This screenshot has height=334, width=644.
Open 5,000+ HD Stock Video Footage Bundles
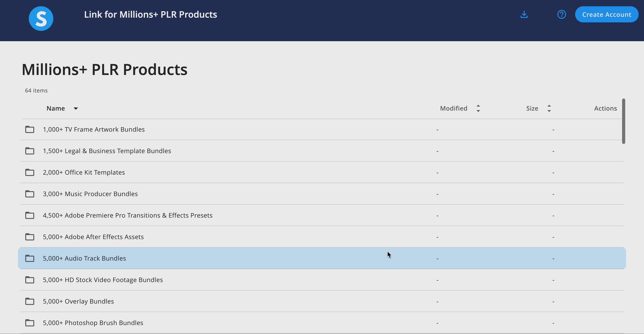click(x=103, y=280)
